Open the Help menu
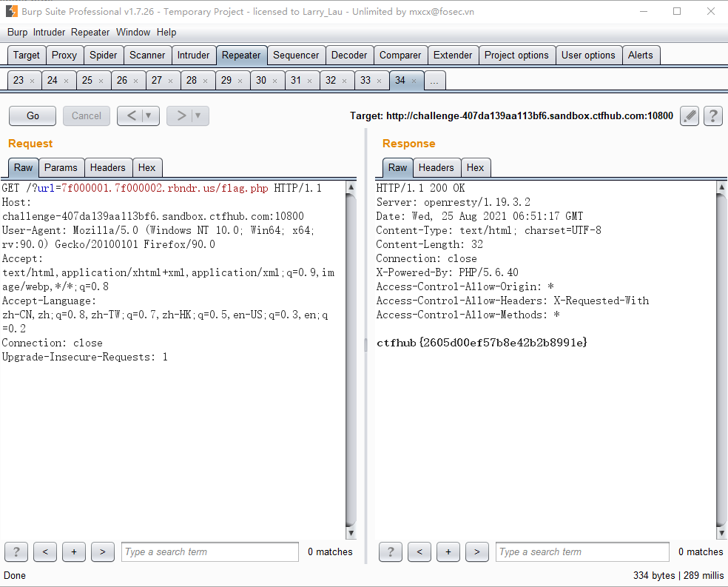 [166, 32]
